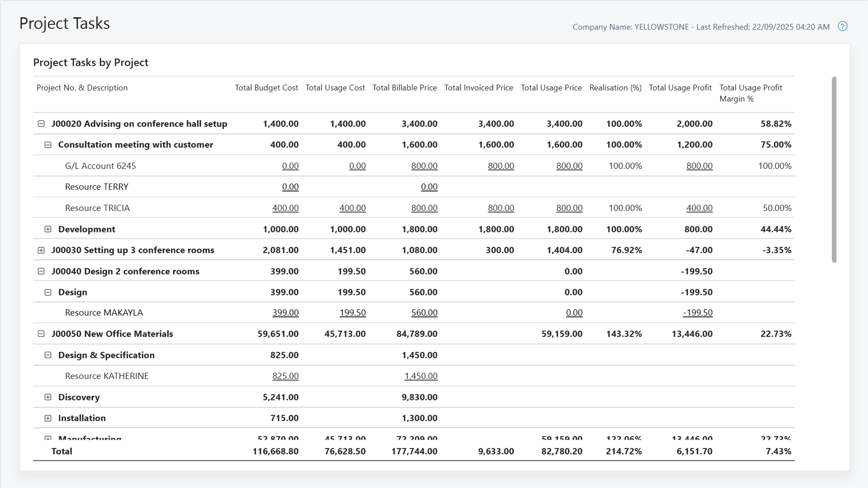868x488 pixels.
Task: Open TRICIA's 400.00 usage cost details
Action: (x=353, y=208)
